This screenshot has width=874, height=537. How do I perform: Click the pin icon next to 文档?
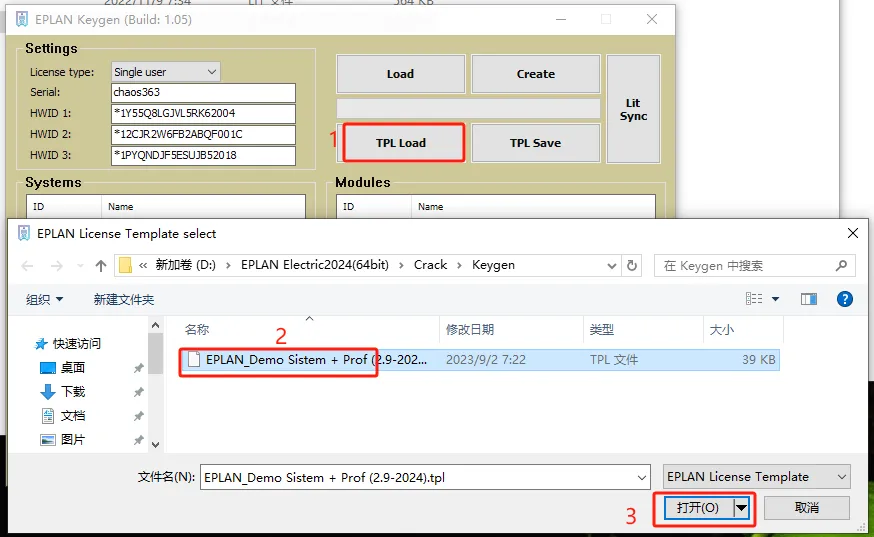[x=138, y=416]
